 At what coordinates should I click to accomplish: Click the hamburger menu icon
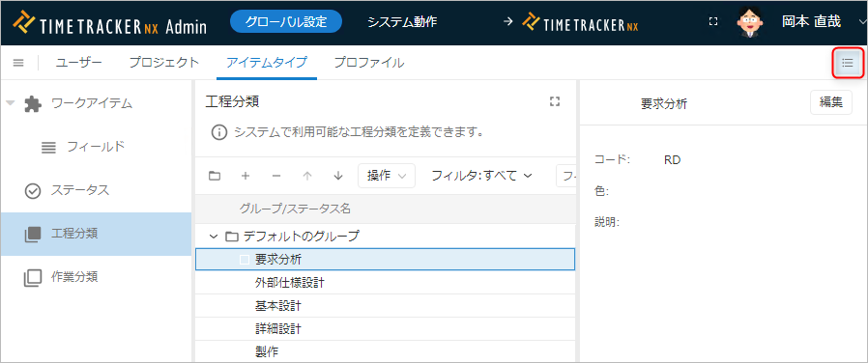[x=18, y=63]
